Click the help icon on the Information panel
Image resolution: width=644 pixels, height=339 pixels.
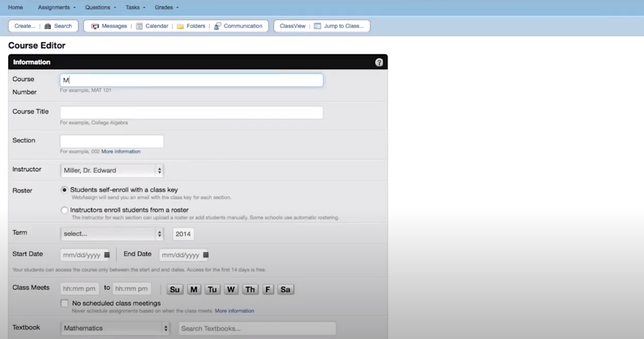(379, 63)
